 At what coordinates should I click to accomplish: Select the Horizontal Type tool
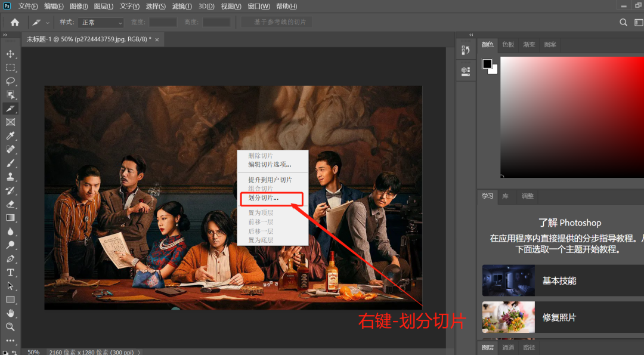10,273
